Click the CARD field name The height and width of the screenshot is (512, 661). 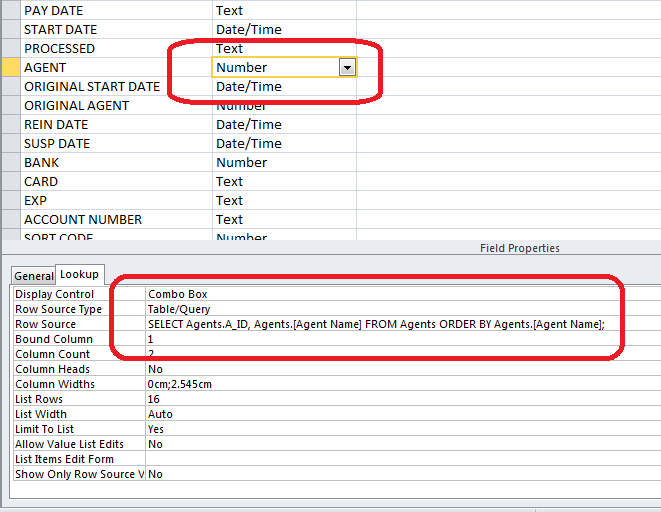(x=41, y=181)
